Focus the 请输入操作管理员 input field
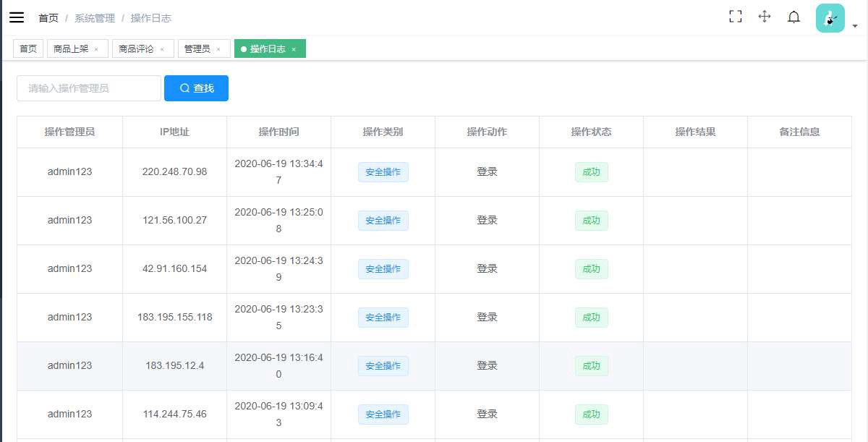Screen dimensions: 868x442 tap(89, 88)
